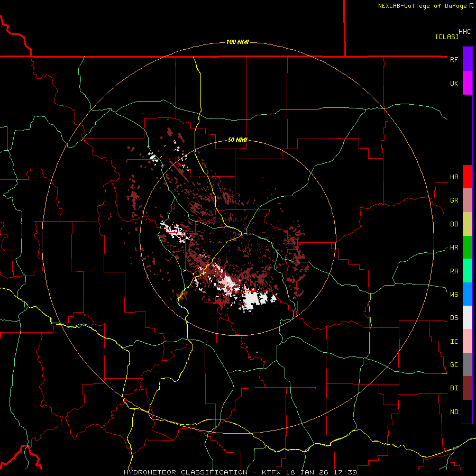
Task: Click the IC pink legend swatch
Action: click(467, 341)
